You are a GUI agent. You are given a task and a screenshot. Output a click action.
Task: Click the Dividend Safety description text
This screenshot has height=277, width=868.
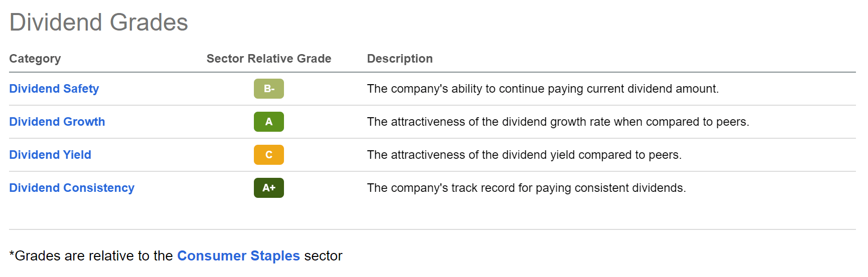(542, 89)
